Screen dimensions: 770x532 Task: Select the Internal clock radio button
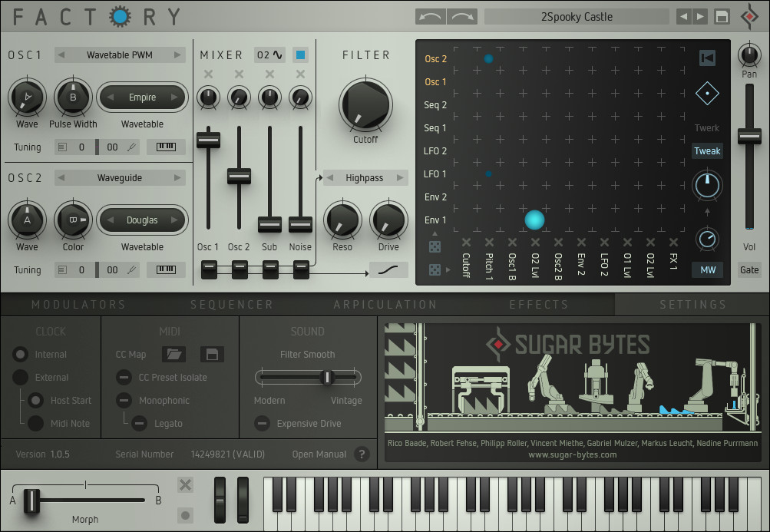20,354
